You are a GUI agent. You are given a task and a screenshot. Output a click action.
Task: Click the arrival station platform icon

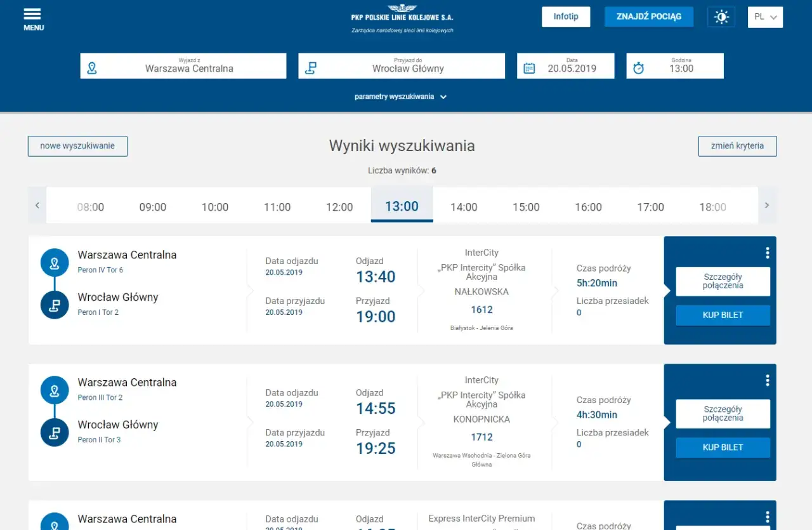(310, 65)
